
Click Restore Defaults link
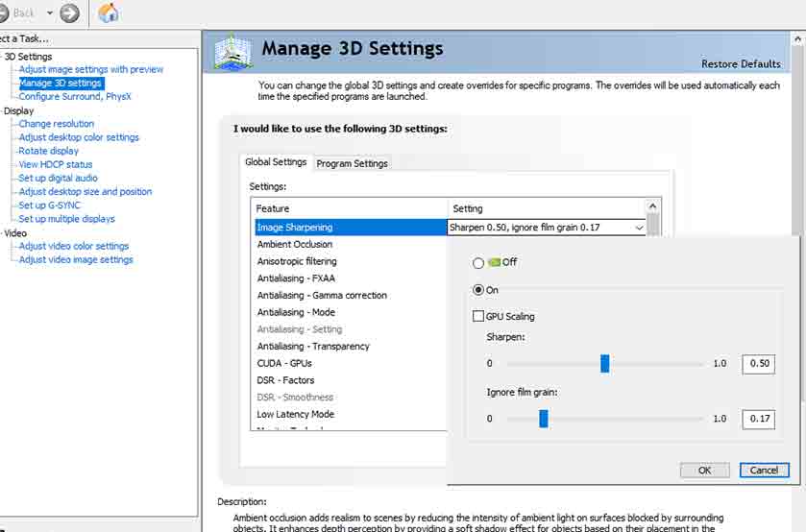click(x=741, y=63)
